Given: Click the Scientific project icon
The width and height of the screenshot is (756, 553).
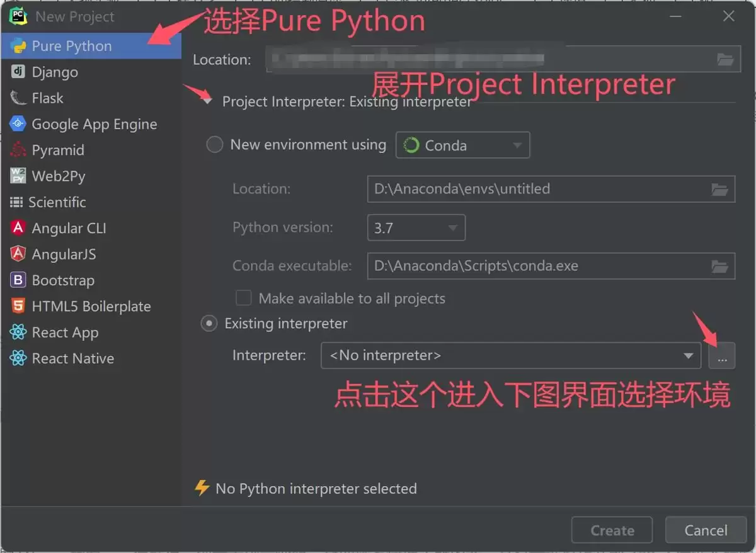Looking at the screenshot, I should coord(16,202).
